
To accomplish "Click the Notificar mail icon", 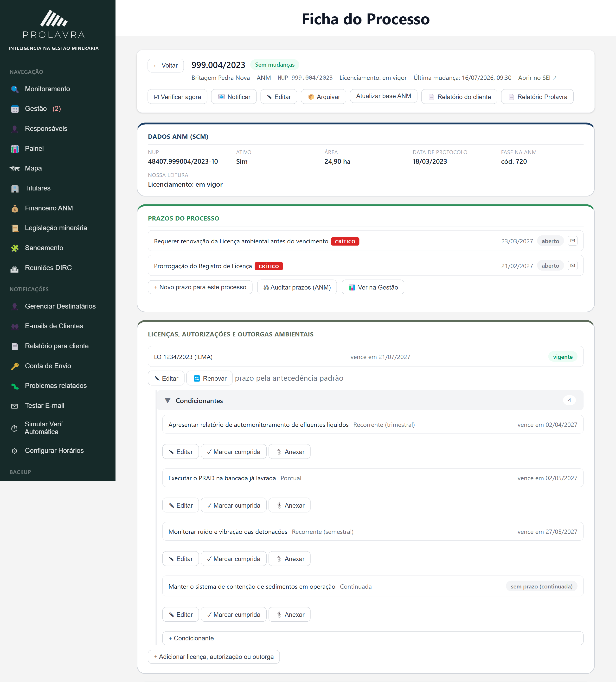I will click(221, 97).
